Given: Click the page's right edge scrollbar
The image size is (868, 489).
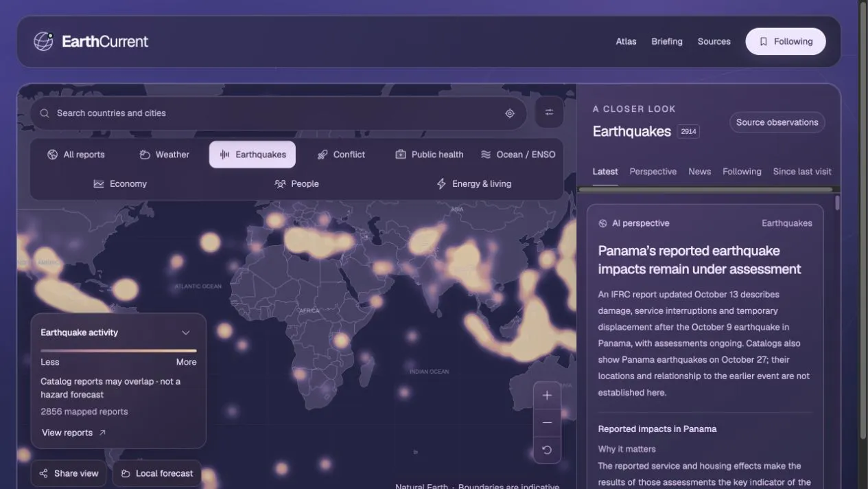Looking at the screenshot, I should tap(863, 220).
